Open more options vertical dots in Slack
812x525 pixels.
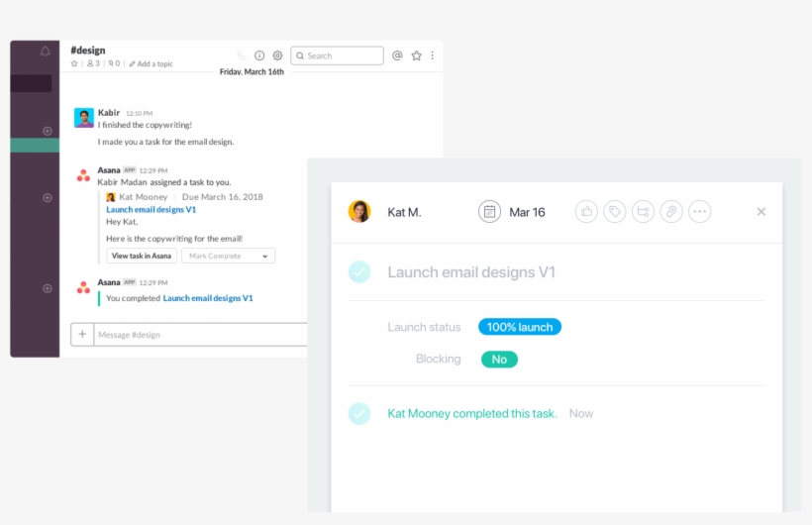point(433,55)
